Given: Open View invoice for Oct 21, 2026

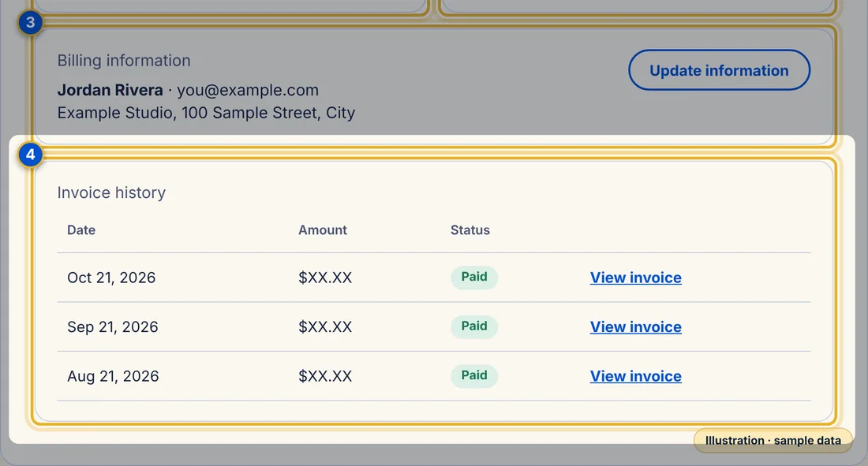Looking at the screenshot, I should click(x=635, y=278).
